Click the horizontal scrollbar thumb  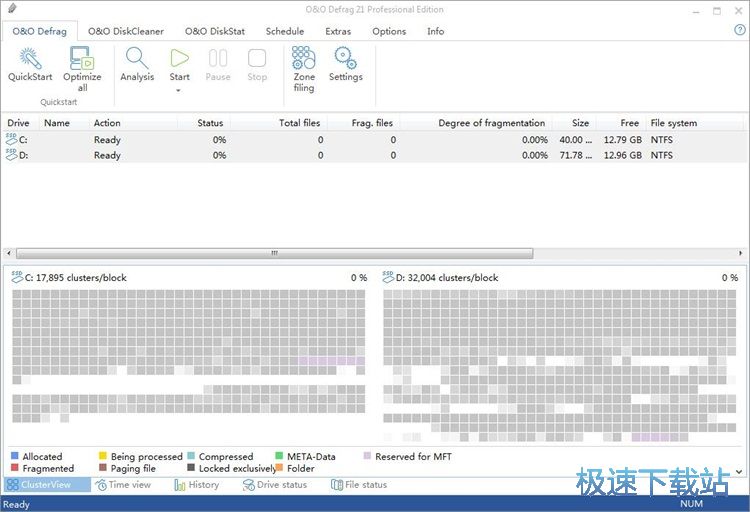point(275,253)
